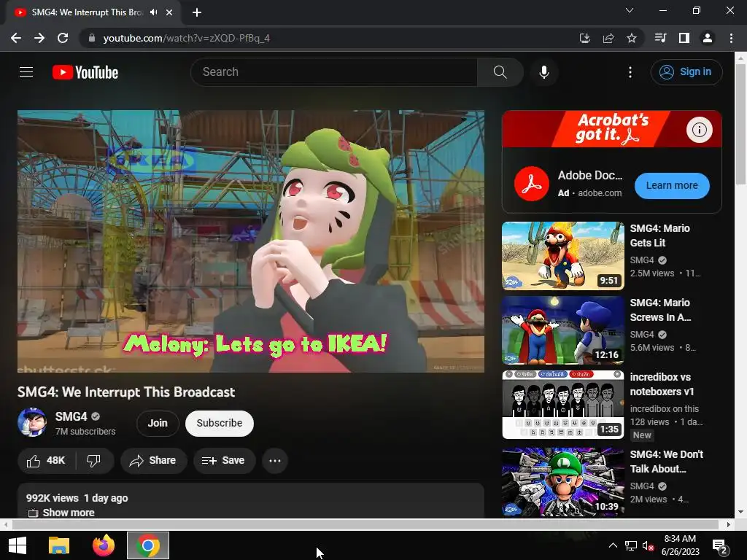Save video to a playlist
The width and height of the screenshot is (747, 560).
tap(223, 461)
